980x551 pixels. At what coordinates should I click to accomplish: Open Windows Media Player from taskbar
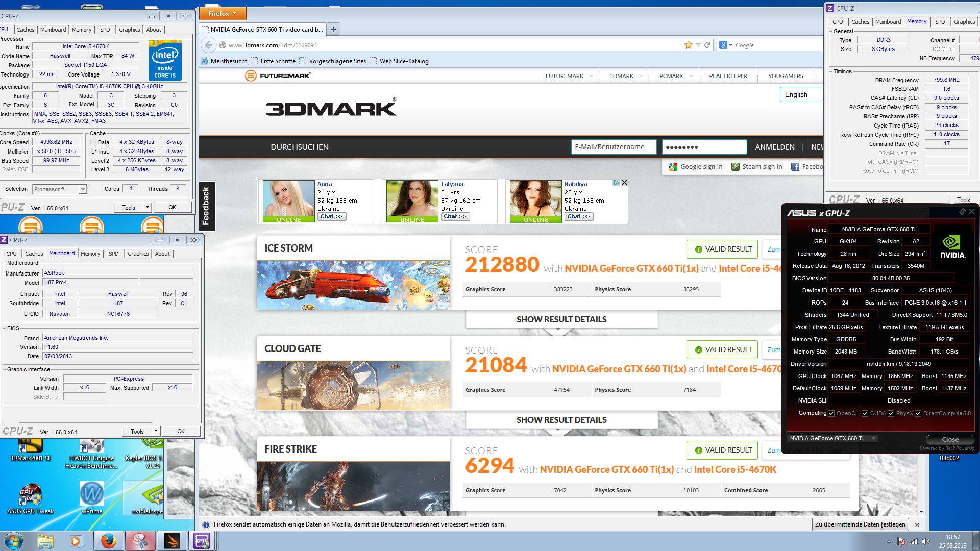pos(76,541)
